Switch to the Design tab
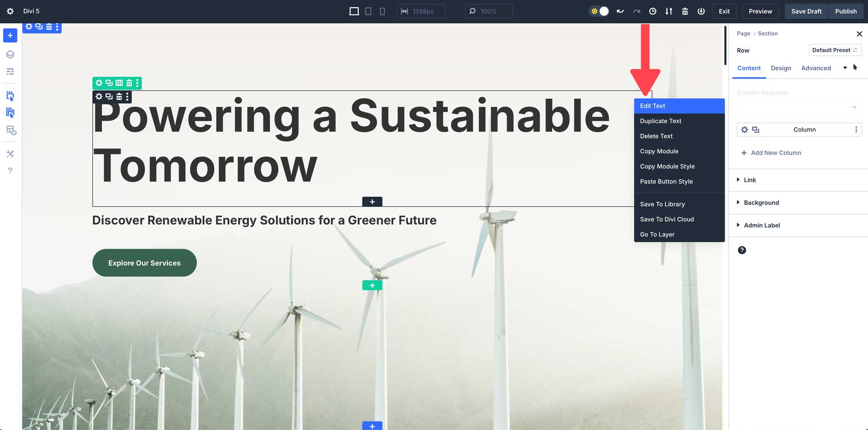The height and width of the screenshot is (430, 868). 781,68
